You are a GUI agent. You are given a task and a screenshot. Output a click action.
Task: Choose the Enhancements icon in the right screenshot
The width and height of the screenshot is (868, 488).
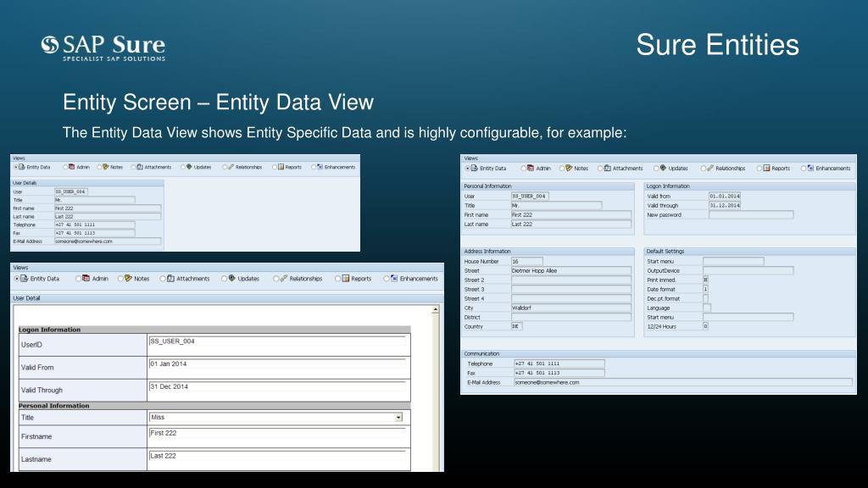point(811,168)
